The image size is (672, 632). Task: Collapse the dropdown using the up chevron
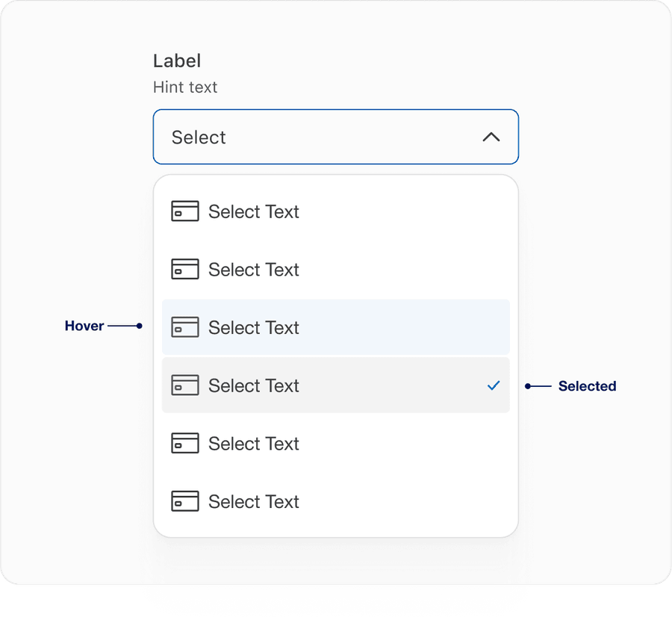click(491, 137)
